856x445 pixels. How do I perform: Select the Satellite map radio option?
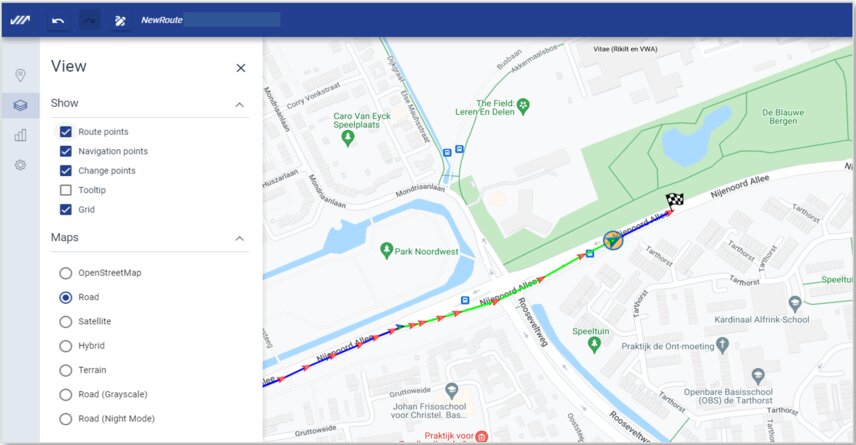click(66, 322)
